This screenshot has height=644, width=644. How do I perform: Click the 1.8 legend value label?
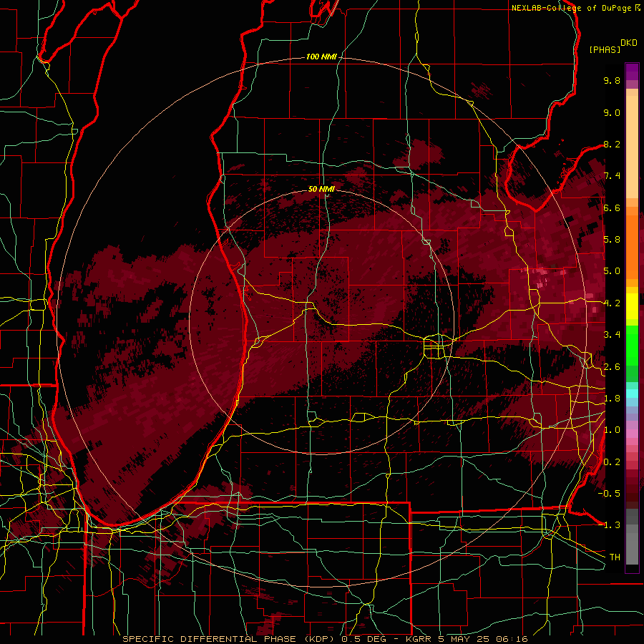(x=612, y=399)
